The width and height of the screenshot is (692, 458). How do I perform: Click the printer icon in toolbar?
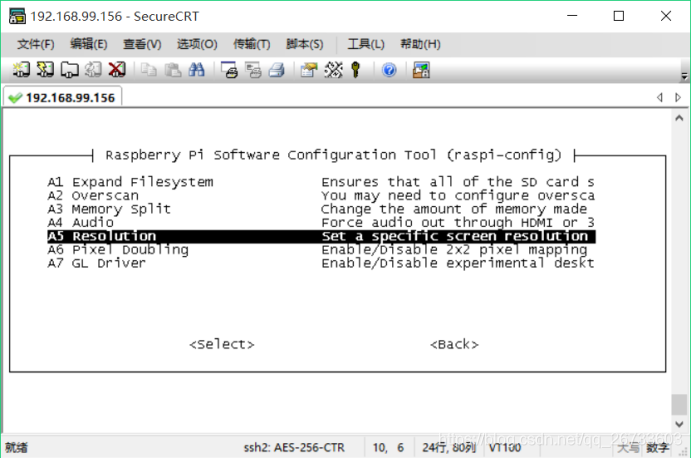tap(277, 70)
